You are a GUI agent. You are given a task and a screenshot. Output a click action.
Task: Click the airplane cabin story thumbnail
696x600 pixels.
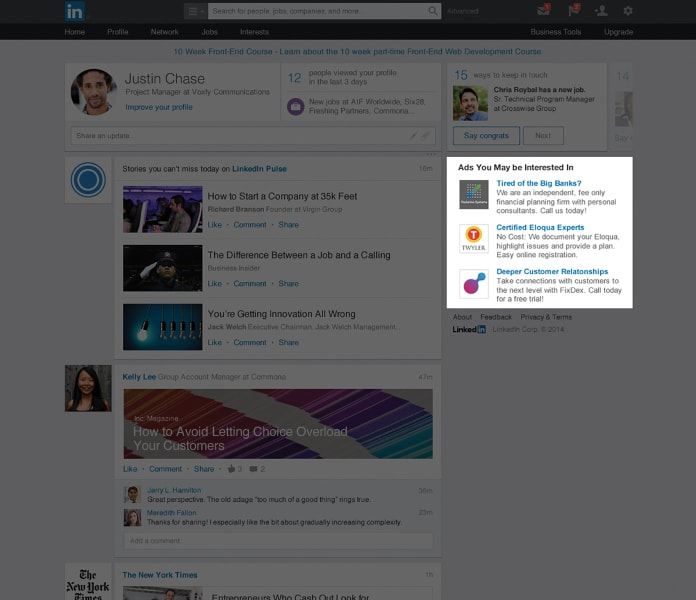(162, 209)
